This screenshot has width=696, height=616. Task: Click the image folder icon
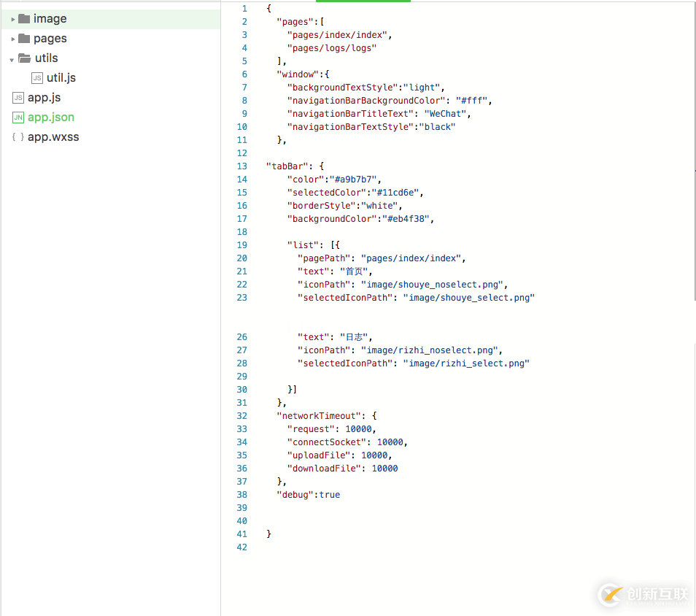pyautogui.click(x=24, y=19)
